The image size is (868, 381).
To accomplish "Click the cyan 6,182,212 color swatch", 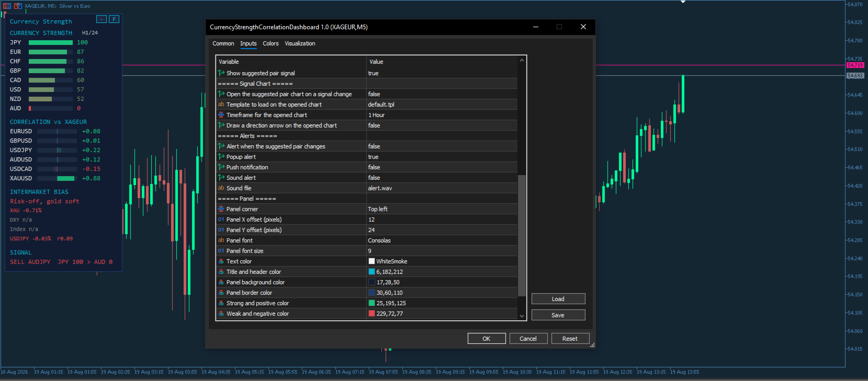I will tap(371, 272).
